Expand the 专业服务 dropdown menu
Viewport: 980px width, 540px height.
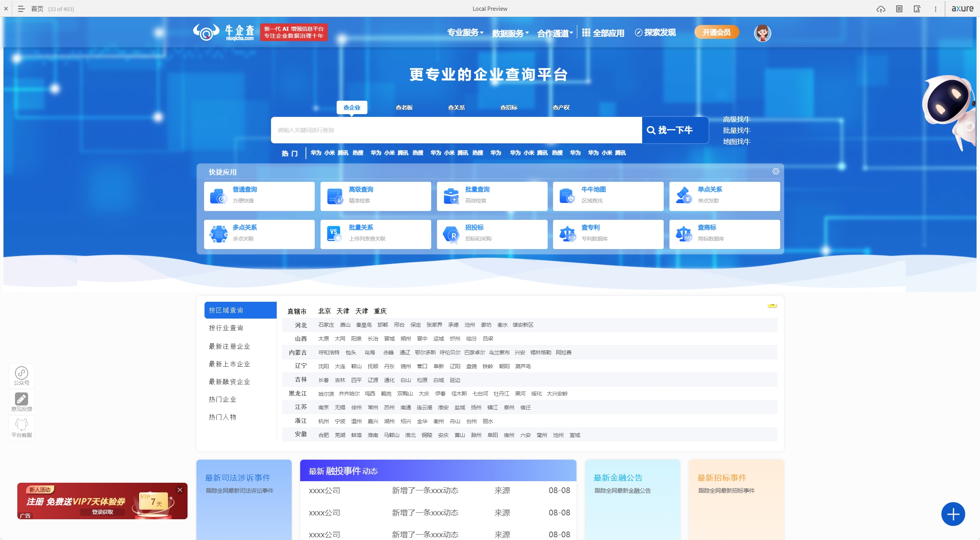[x=465, y=33]
